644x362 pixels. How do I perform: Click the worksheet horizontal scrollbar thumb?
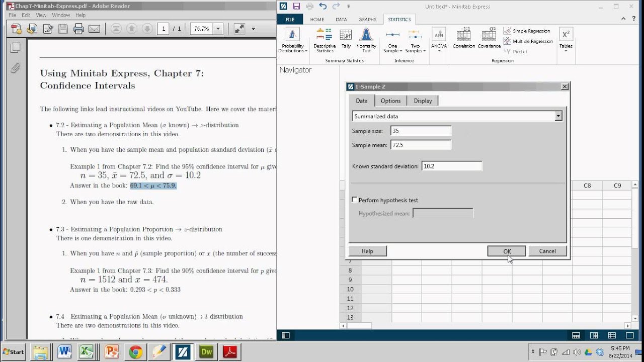tap(360, 326)
